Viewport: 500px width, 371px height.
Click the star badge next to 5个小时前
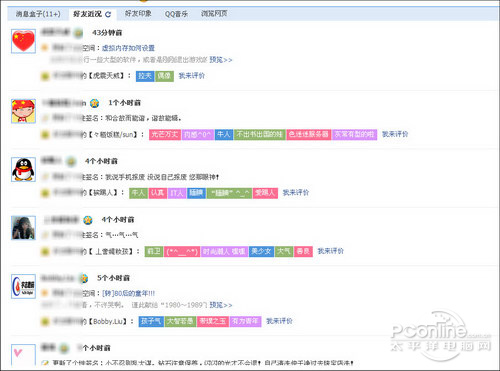click(84, 278)
